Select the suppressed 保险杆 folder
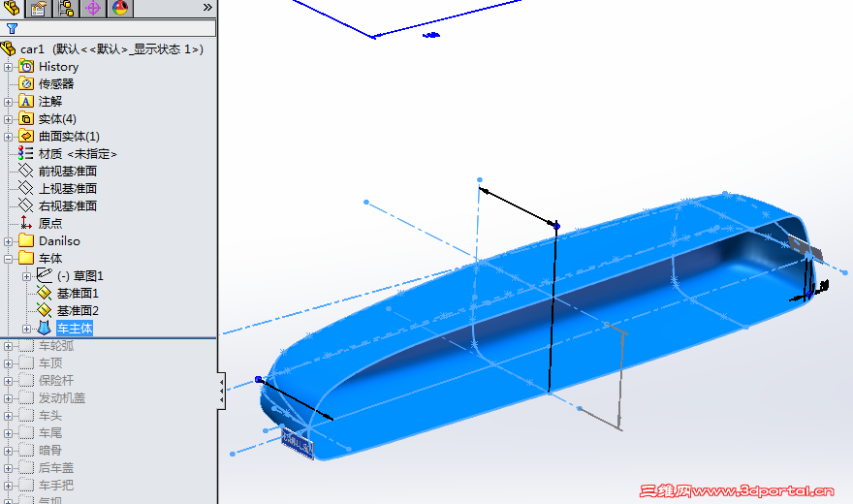Screen dimensions: 853x504 56,381
